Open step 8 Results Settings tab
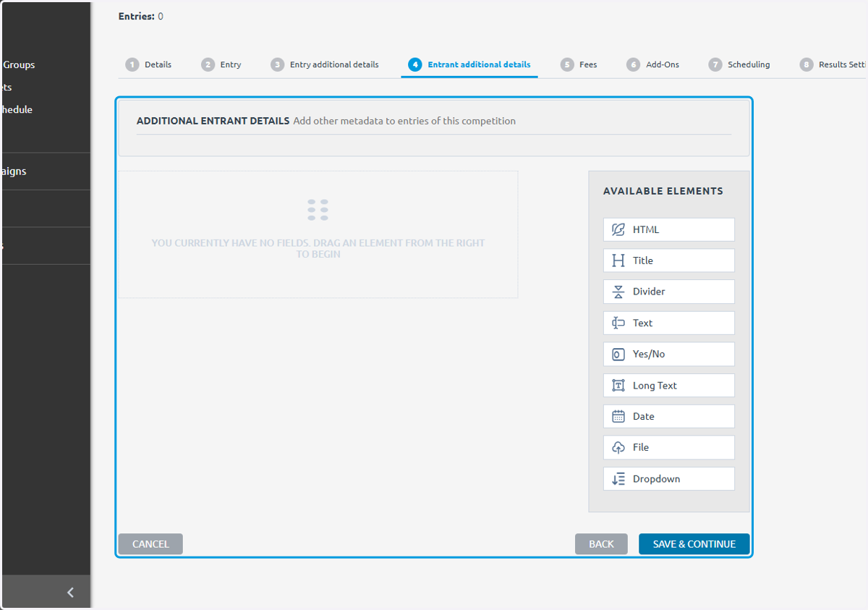 [833, 64]
